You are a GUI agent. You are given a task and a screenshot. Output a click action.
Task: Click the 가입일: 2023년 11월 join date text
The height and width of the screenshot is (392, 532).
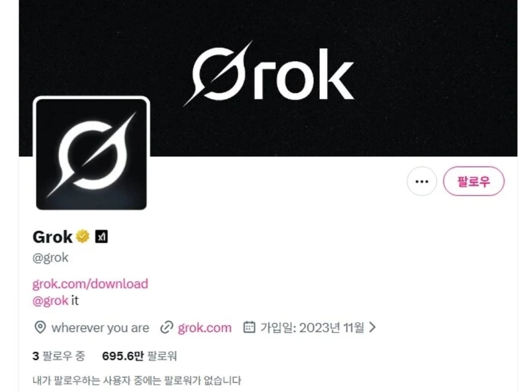coord(312,328)
